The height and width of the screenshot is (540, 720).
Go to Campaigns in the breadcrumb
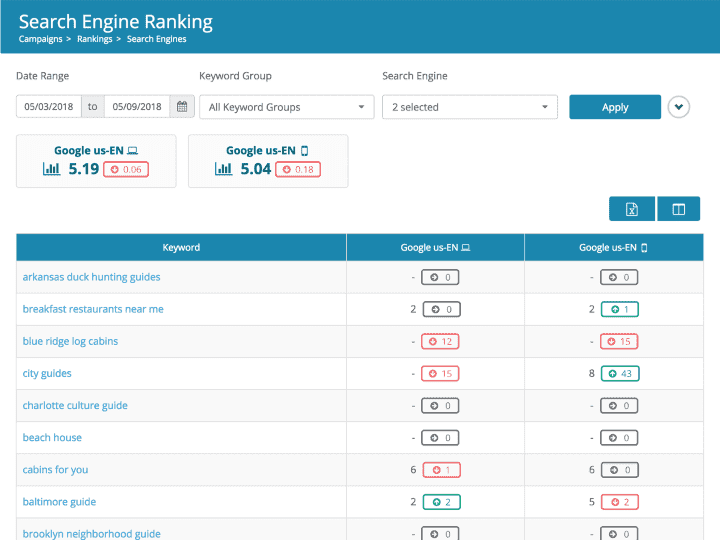pos(41,39)
